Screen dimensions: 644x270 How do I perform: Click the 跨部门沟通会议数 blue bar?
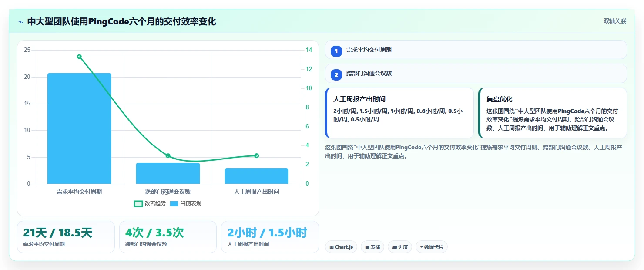coord(168,173)
